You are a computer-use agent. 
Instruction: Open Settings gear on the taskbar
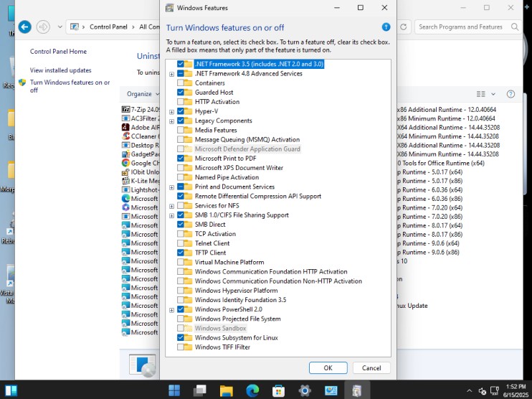coord(305,390)
